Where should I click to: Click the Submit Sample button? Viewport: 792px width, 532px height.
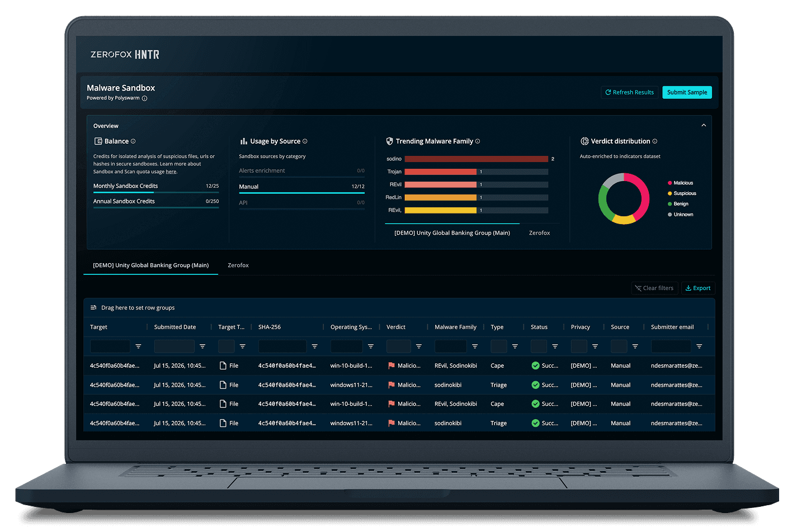687,92
